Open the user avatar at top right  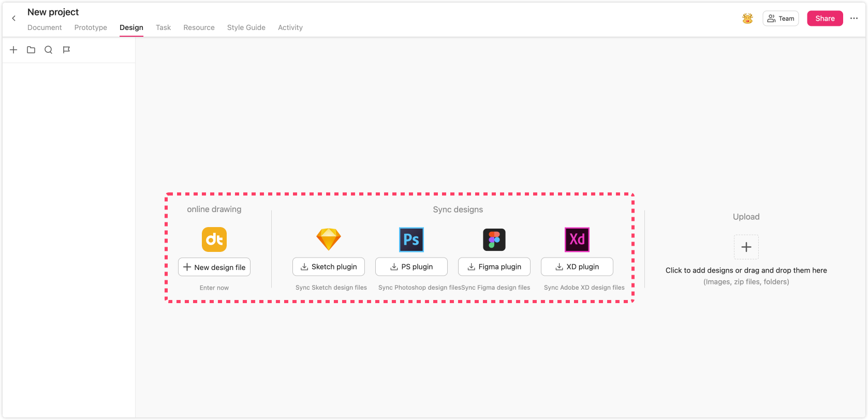pos(747,18)
